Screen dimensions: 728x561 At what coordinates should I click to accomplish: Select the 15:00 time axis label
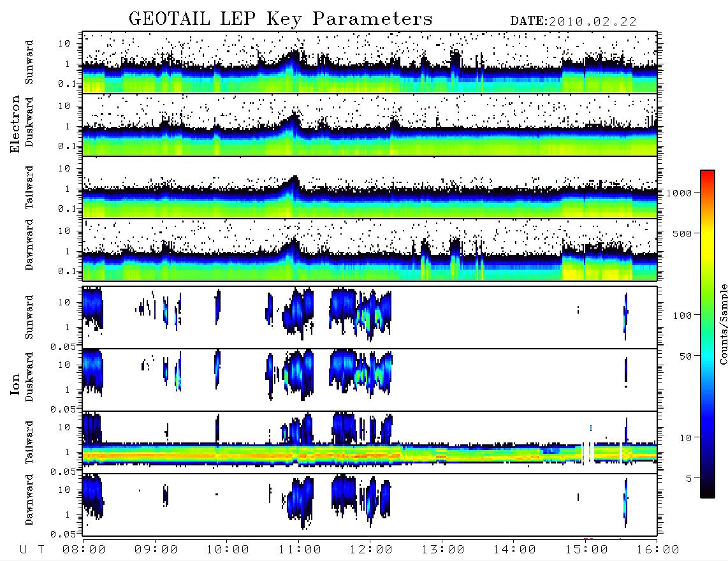point(586,550)
